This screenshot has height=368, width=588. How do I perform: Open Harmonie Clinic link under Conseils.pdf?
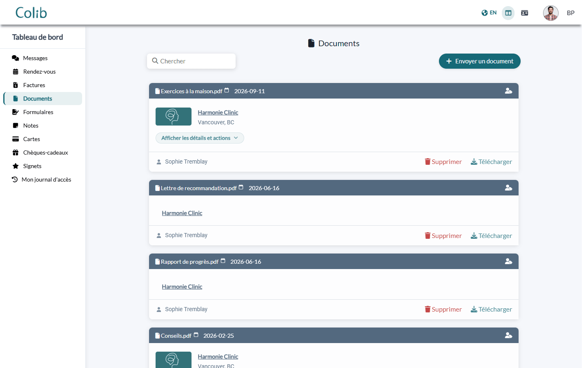click(218, 357)
